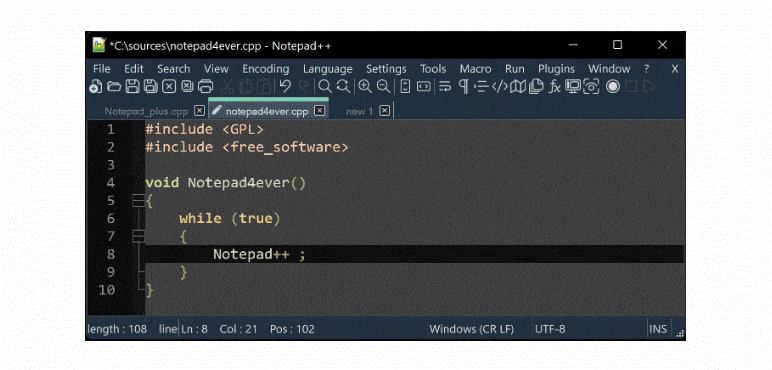772x370 pixels.
Task: Close the Notepad_plus.cpp tab
Action: [199, 111]
